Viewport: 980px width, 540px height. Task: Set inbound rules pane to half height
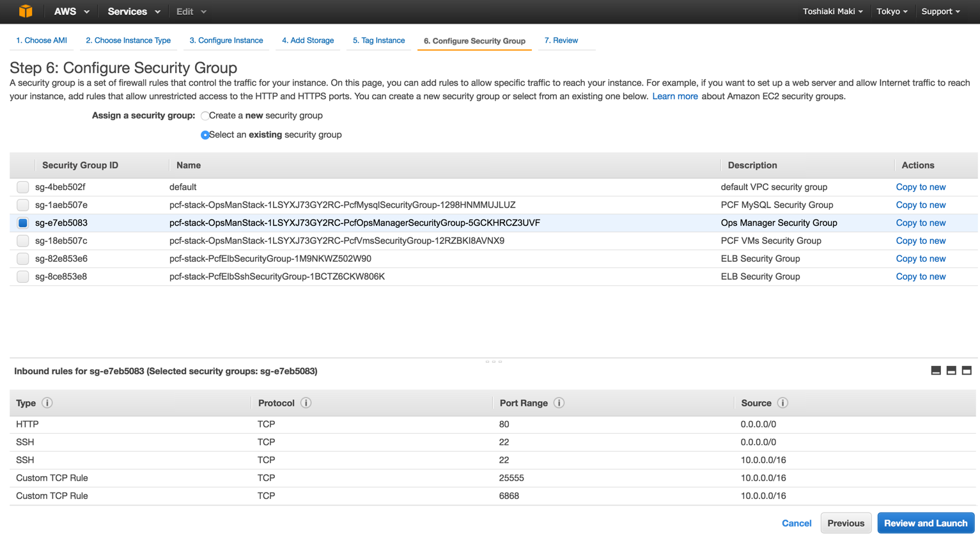pos(951,371)
